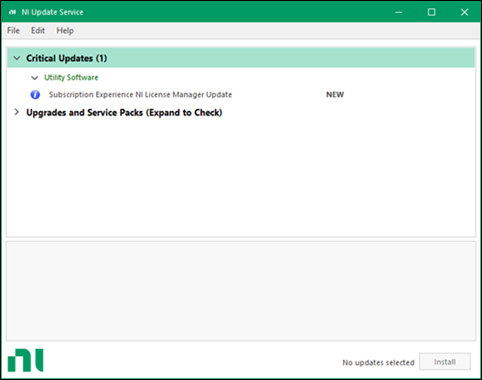Click the NEW status label
This screenshot has height=380, width=482.
click(x=335, y=95)
